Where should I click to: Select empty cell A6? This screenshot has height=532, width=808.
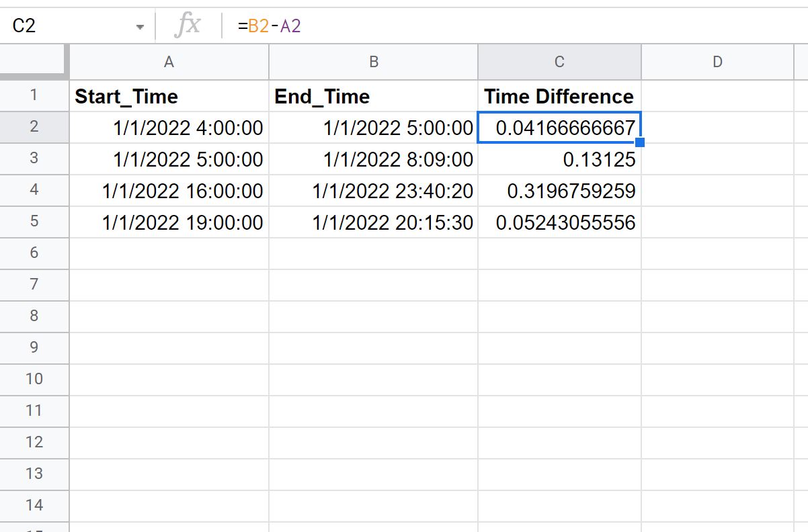coord(169,253)
